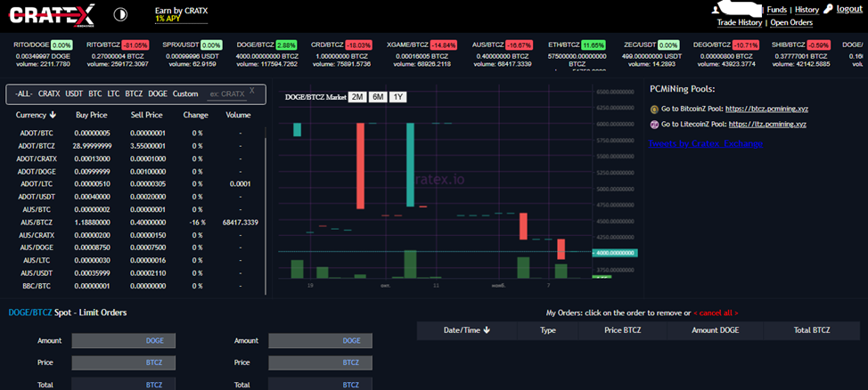Click the custom market search field
The width and height of the screenshot is (868, 390).
click(225, 93)
